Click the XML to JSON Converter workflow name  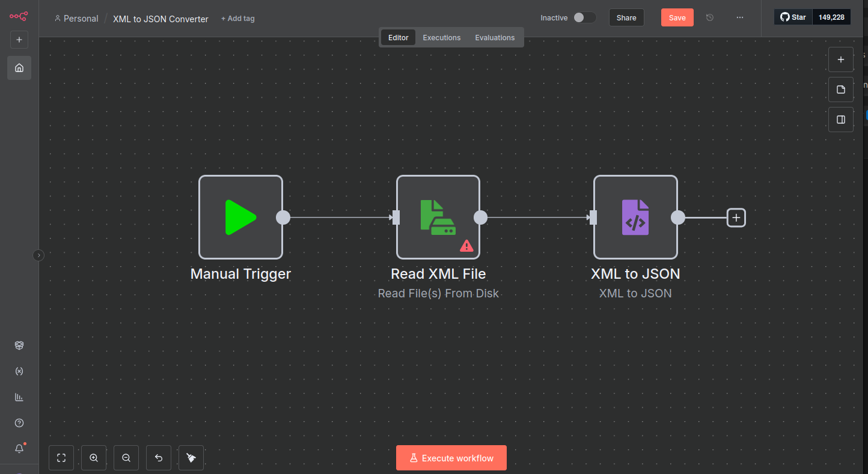160,19
